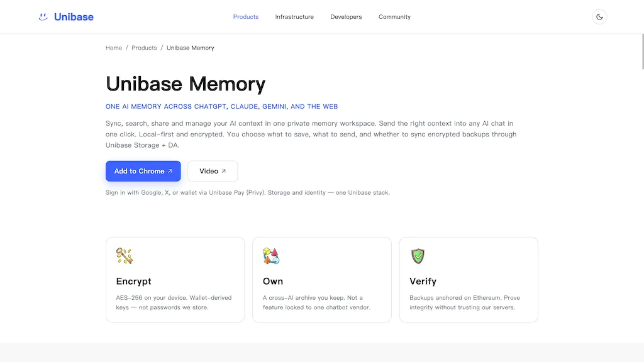
Task: Click the Unibase smiley logo icon
Action: coord(43,17)
